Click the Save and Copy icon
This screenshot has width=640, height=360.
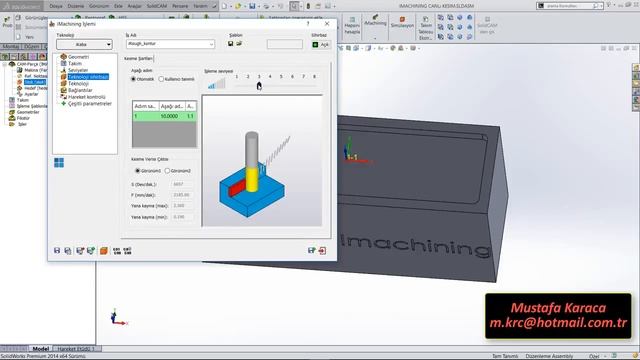coord(68,251)
